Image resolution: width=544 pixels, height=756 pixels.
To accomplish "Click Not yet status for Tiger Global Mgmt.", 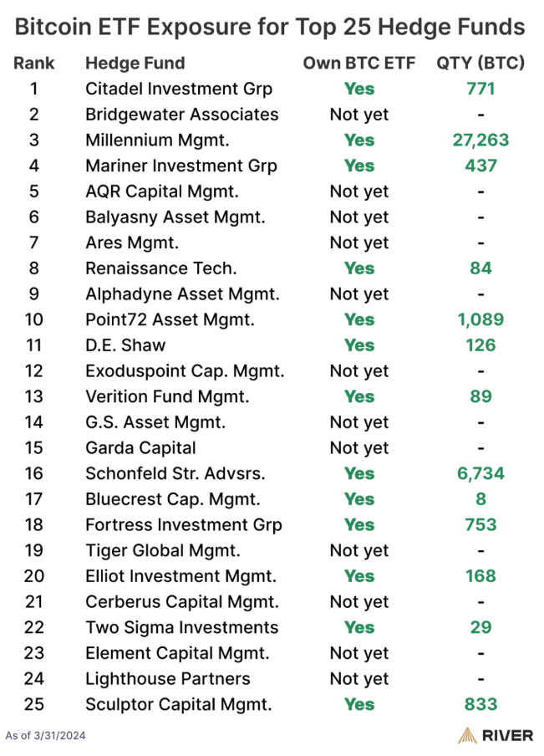I will click(x=359, y=550).
